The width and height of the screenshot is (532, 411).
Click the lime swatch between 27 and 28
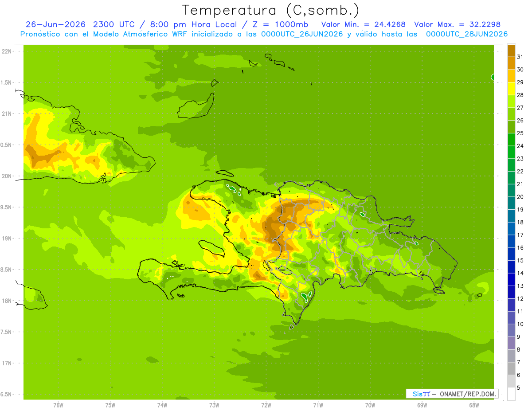pyautogui.click(x=511, y=101)
